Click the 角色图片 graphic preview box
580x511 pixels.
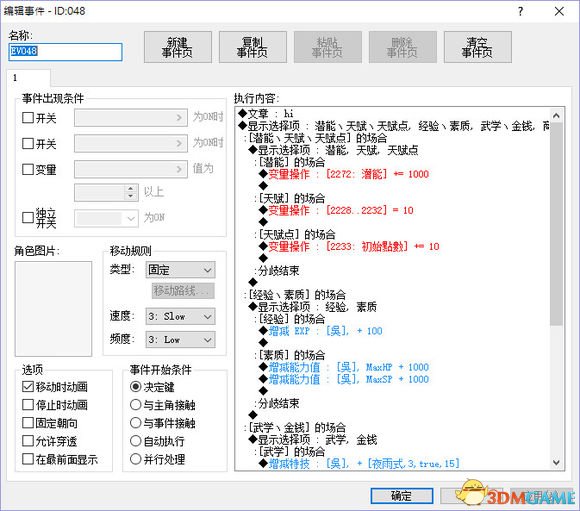53,309
